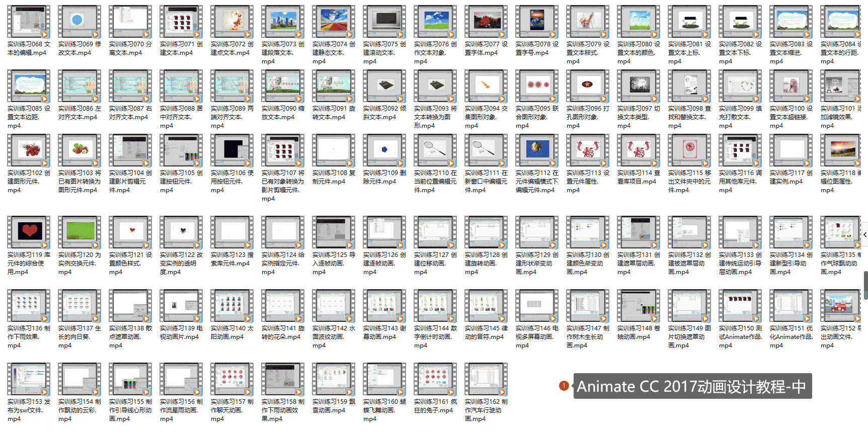Click the filename 实训练习141 旋转的花朵.mp4
This screenshot has width=868, height=436.
tap(283, 332)
